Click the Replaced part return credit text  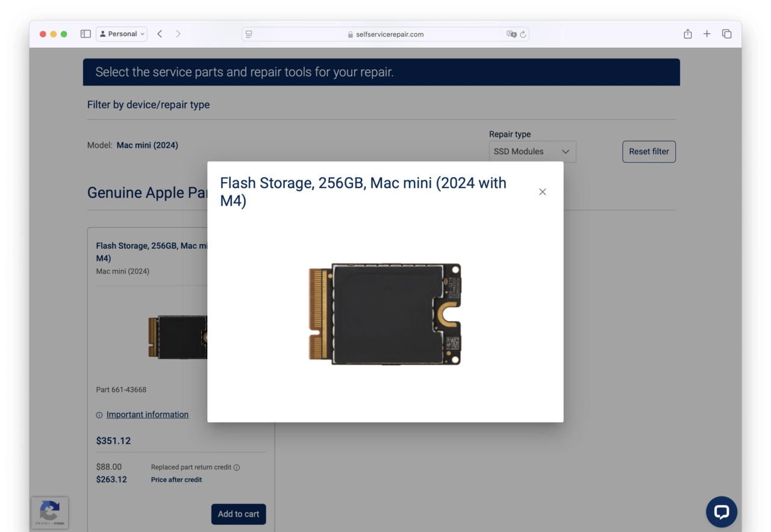(191, 468)
